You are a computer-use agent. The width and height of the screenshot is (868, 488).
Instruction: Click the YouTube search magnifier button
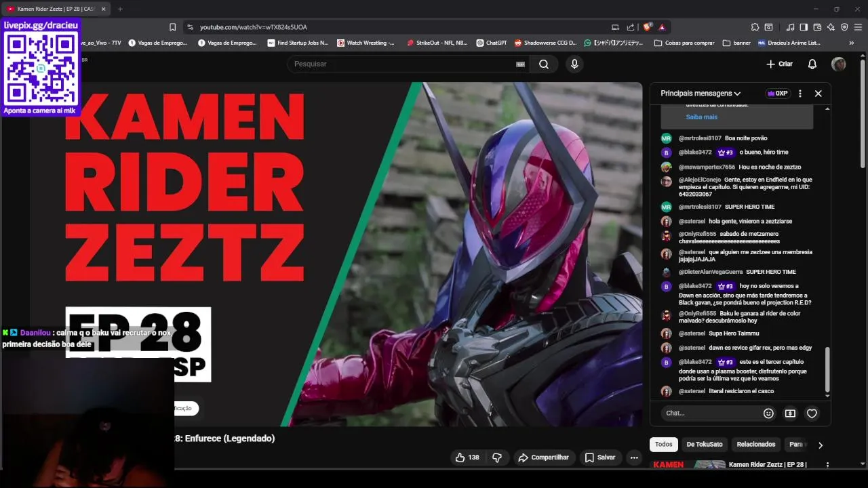(544, 64)
